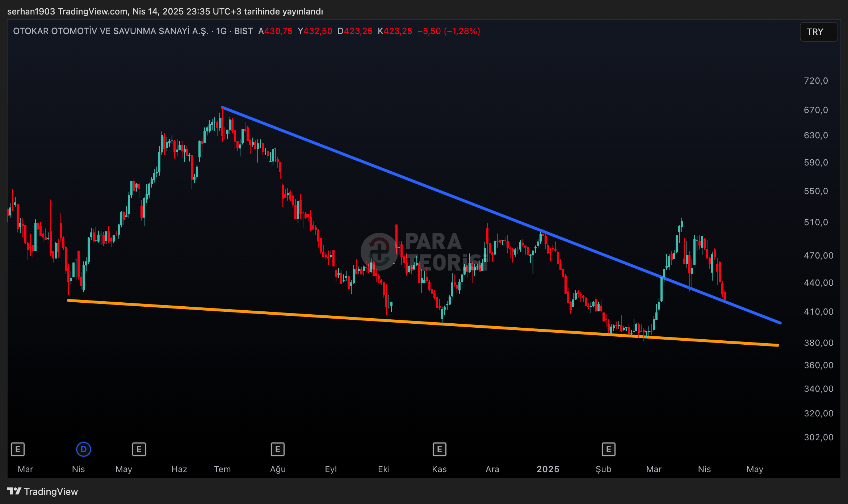Click the Eki month label on time axis

[384, 469]
